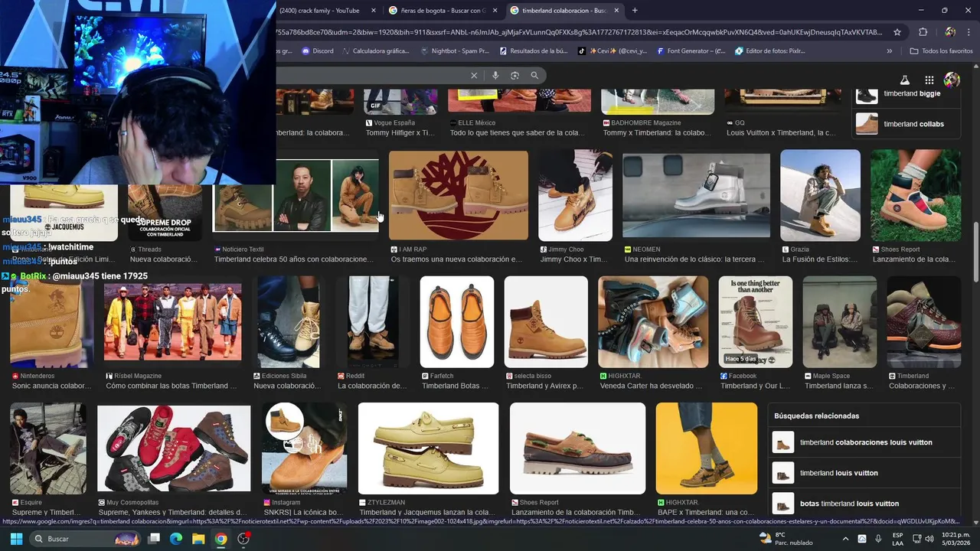Open Editor de fotos Pixlr bookmark

coord(770,51)
